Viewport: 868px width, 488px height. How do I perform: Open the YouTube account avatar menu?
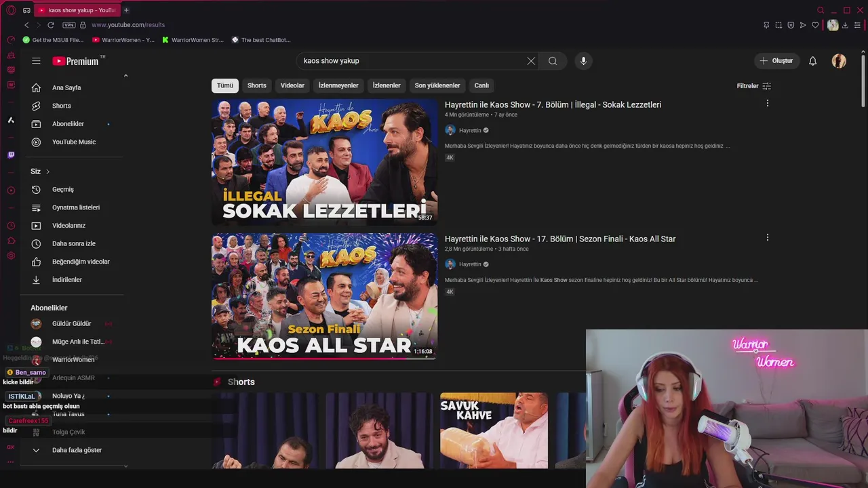pyautogui.click(x=839, y=61)
